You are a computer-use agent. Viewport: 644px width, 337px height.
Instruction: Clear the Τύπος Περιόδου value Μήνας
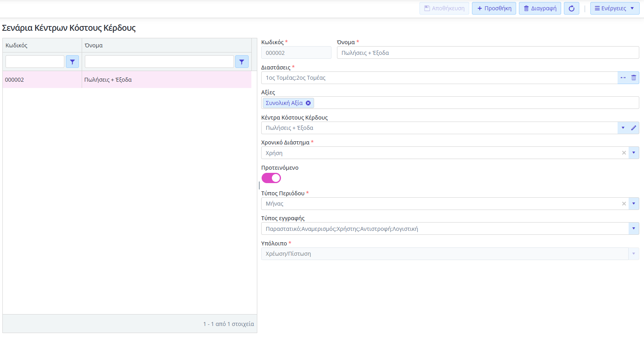[x=624, y=204]
